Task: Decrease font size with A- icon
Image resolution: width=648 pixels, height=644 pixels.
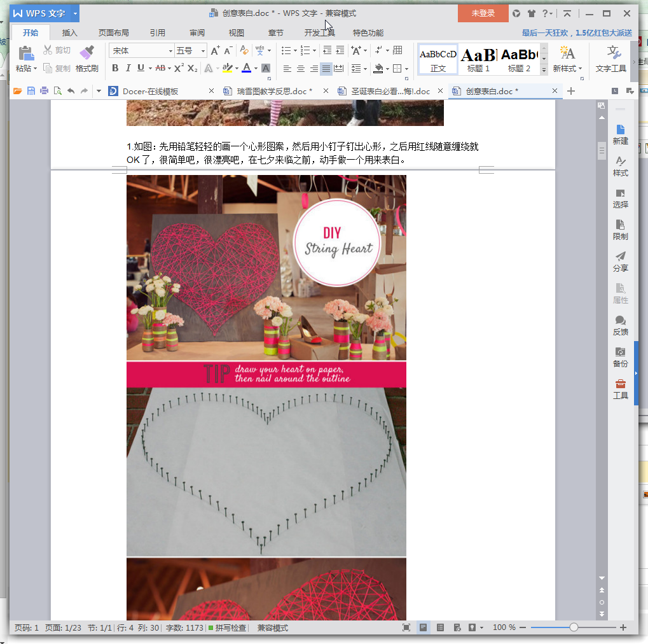Action: (228, 50)
